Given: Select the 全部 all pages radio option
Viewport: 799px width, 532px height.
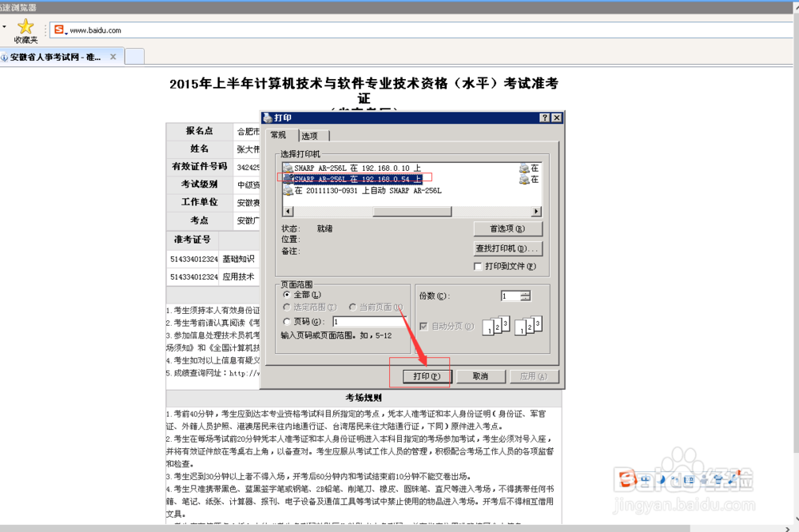Looking at the screenshot, I should pos(288,295).
